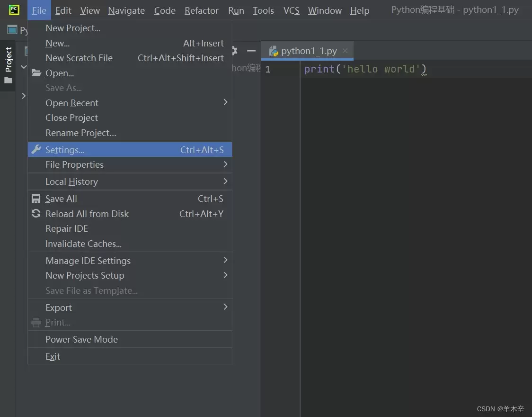
Task: Choose Open... in the File menu
Action: click(130, 73)
